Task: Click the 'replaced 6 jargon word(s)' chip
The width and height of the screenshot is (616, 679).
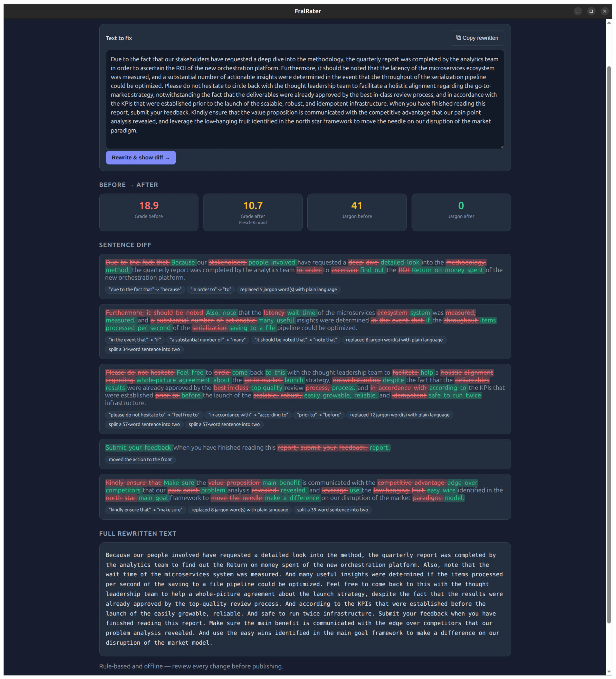Action: click(394, 340)
